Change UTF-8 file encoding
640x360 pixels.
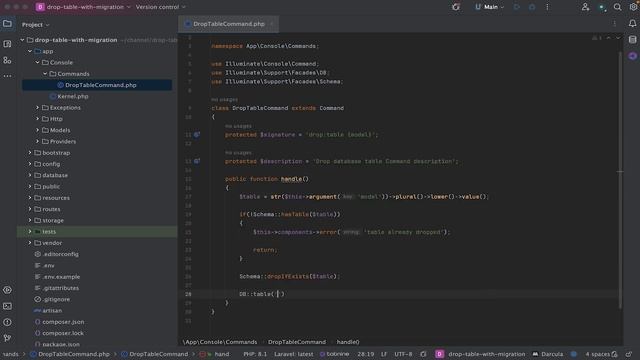pyautogui.click(x=403, y=354)
